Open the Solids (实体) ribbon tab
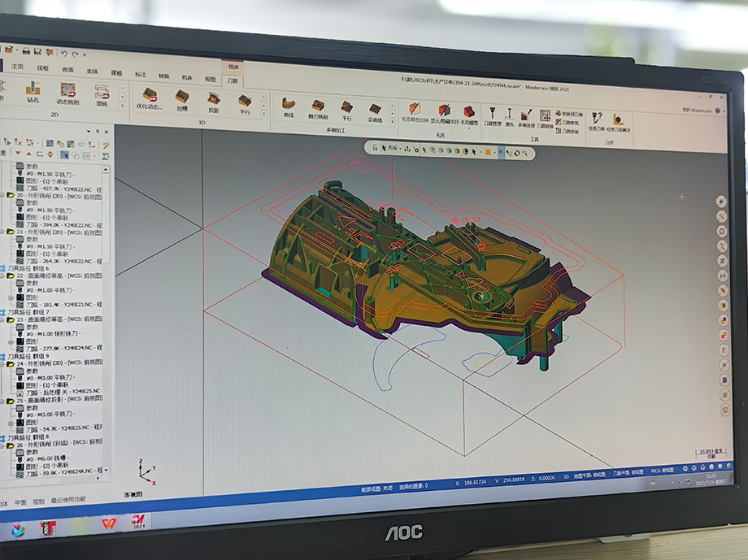This screenshot has width=748, height=560. [92, 71]
